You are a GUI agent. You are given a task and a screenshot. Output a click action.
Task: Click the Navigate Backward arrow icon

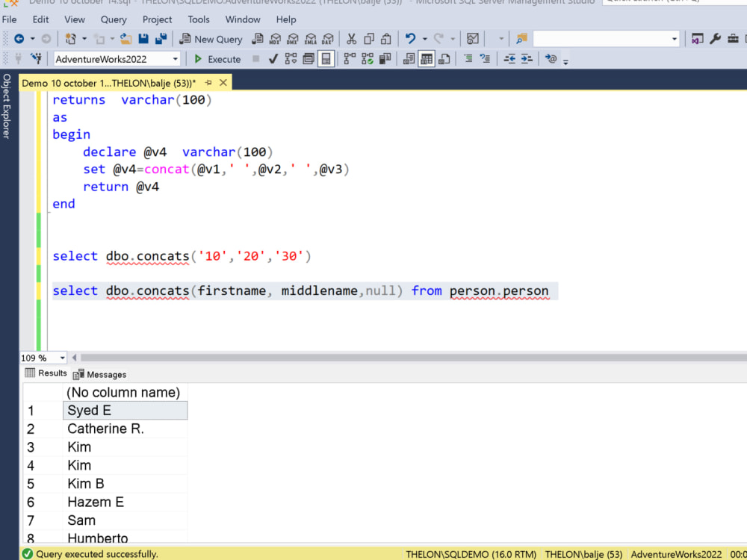[19, 39]
